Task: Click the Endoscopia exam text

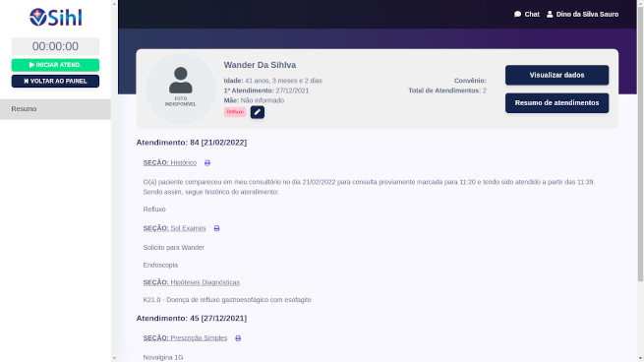Action: point(160,265)
